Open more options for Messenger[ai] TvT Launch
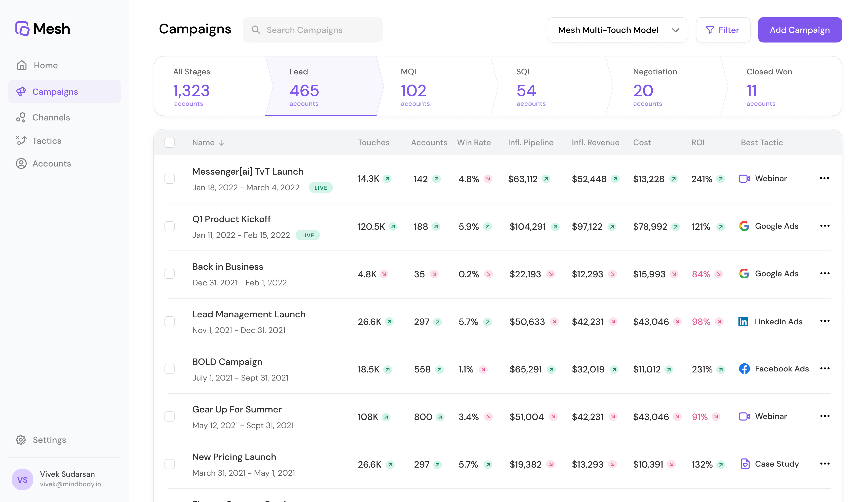Image resolution: width=868 pixels, height=502 pixels. coord(824,178)
